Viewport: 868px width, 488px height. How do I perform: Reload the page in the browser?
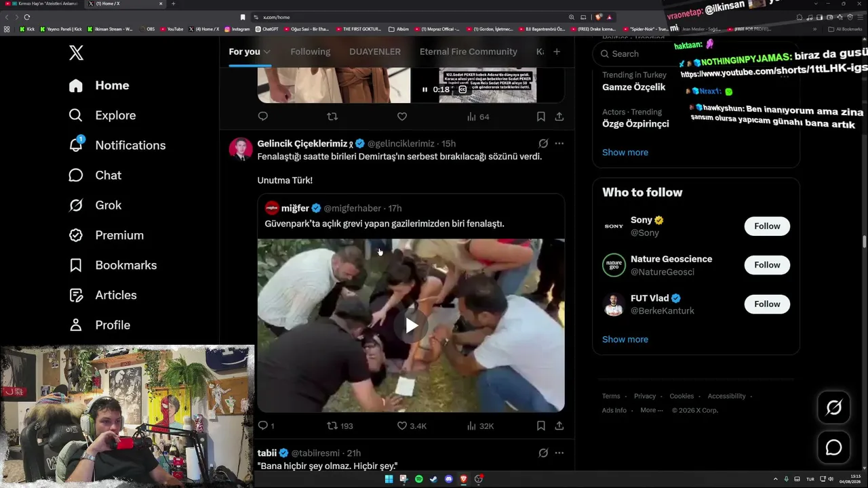click(27, 17)
